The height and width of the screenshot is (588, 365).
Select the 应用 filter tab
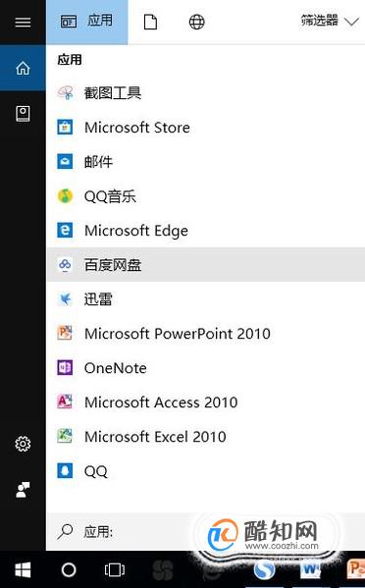tap(87, 23)
